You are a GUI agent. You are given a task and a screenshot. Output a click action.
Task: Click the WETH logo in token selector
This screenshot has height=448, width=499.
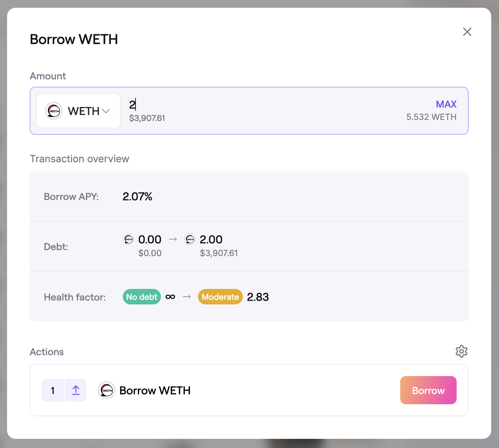click(54, 111)
